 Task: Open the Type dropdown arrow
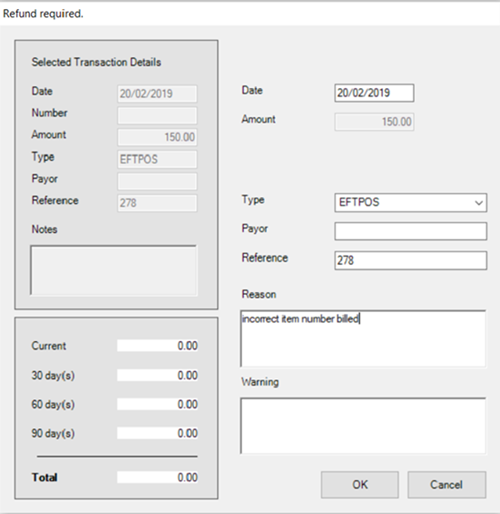pyautogui.click(x=479, y=202)
